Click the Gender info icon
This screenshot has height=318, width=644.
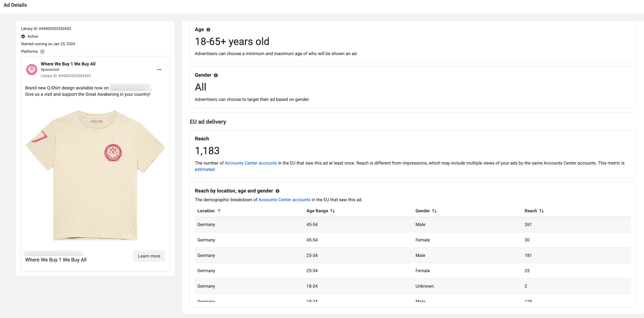click(216, 75)
